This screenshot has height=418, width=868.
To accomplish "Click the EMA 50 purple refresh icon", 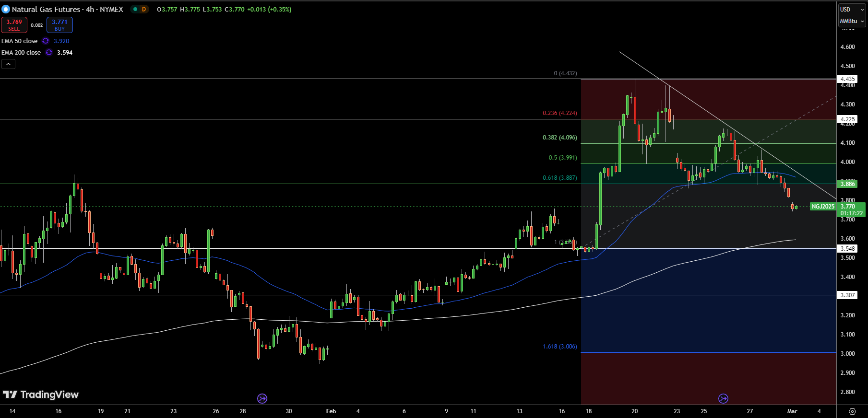I will point(46,41).
